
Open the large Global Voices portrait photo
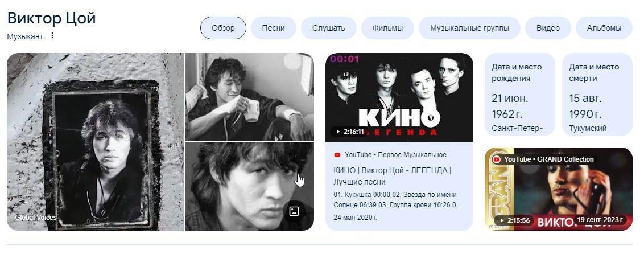point(96,142)
